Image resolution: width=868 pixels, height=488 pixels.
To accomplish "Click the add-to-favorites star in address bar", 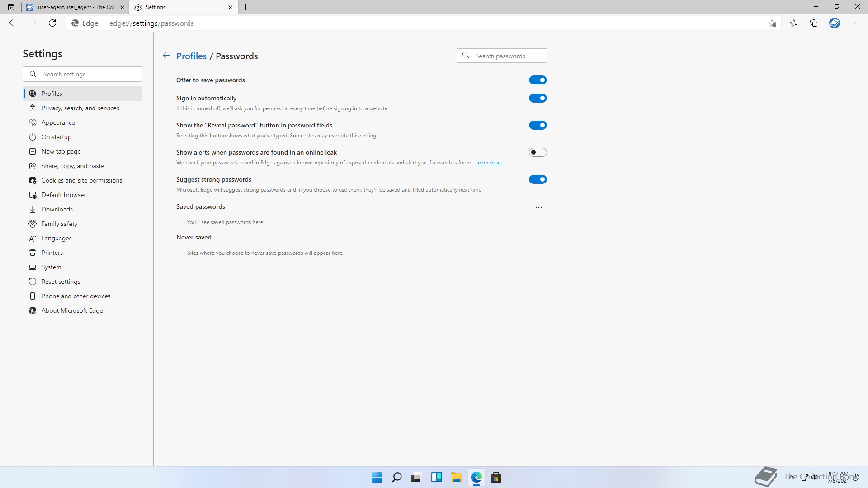I will click(772, 23).
